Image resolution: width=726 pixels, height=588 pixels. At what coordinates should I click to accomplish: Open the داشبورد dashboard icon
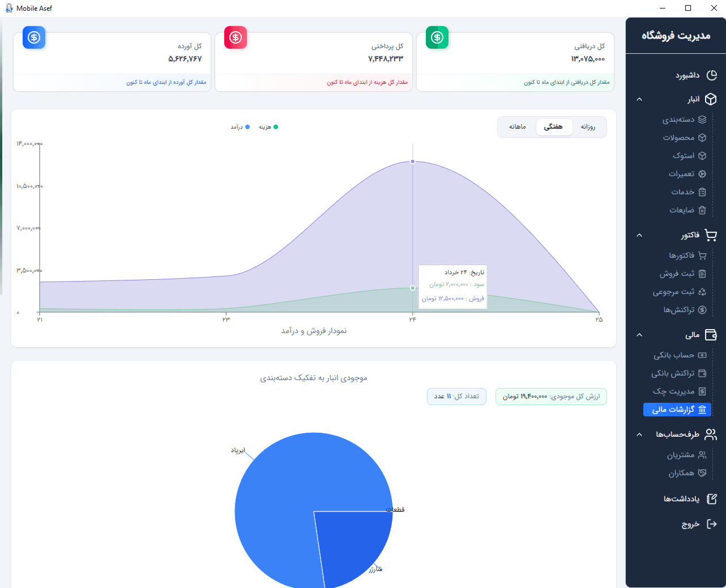711,75
